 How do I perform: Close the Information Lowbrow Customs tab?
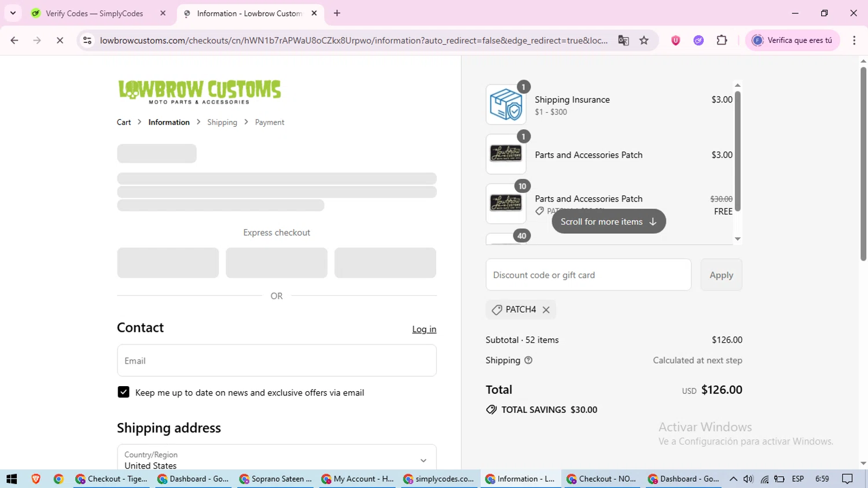pos(314,13)
